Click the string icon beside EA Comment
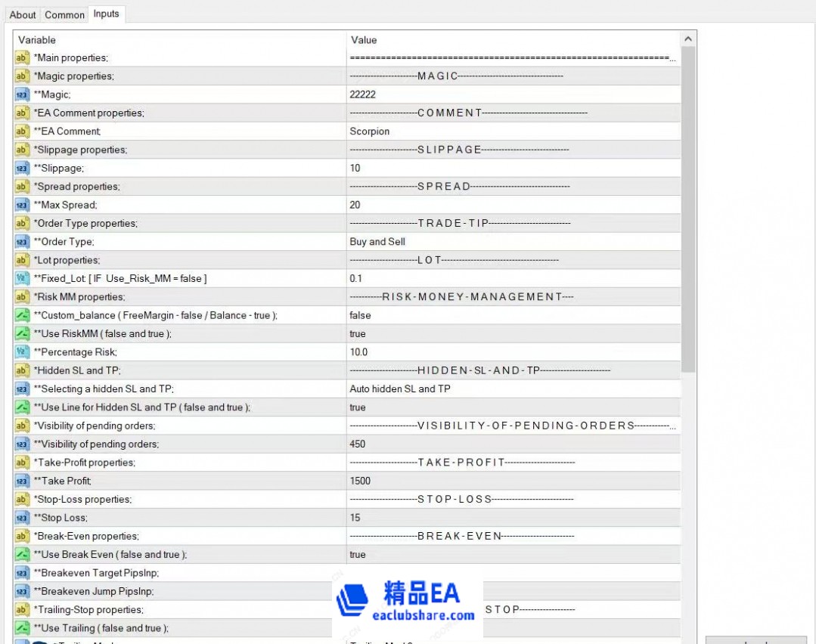The image size is (816, 644). pyautogui.click(x=22, y=132)
